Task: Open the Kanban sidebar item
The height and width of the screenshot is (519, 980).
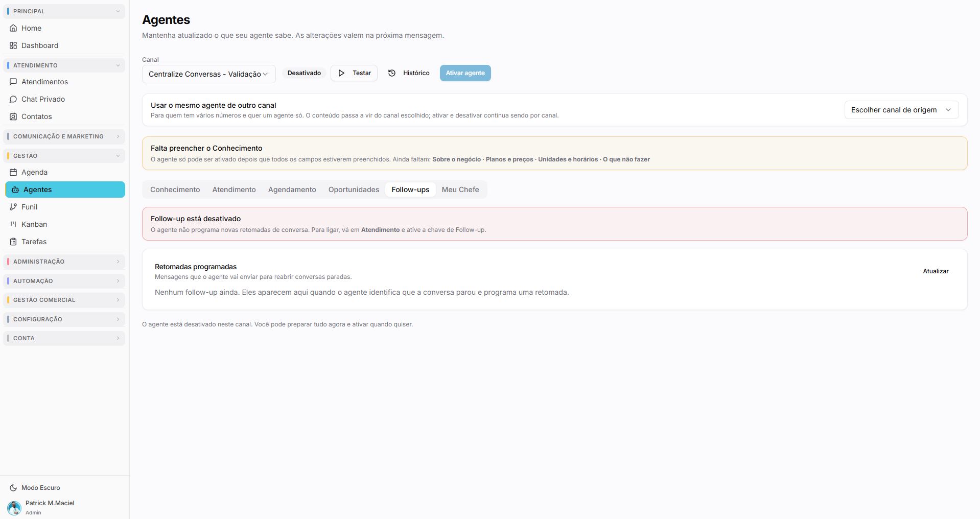Action: pyautogui.click(x=64, y=224)
